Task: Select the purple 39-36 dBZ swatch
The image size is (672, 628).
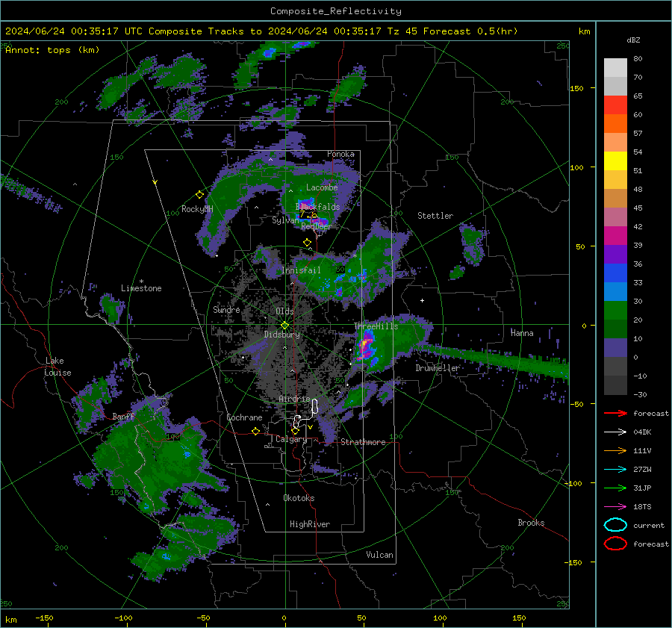Action: click(615, 255)
